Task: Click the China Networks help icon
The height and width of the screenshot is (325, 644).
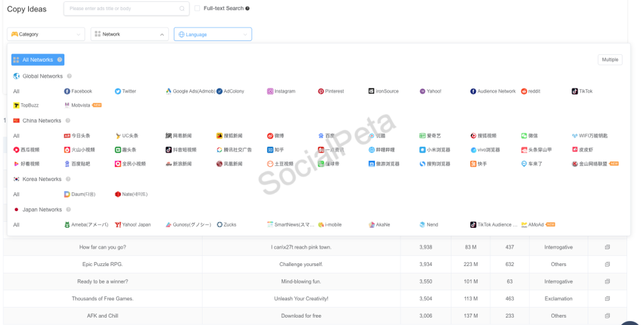Action: 68,120
